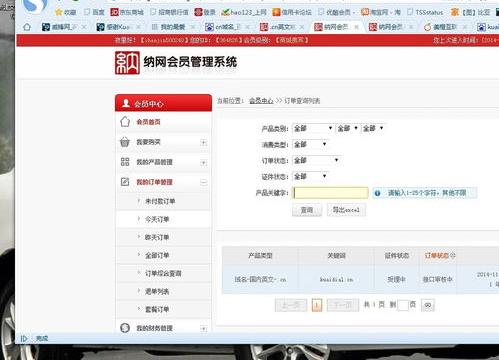Open 会员首页 in the sidebar

click(x=148, y=122)
